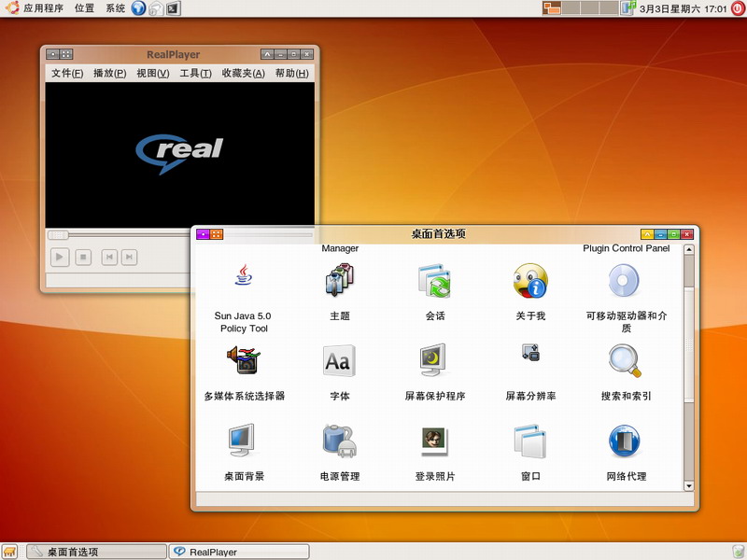747x560 pixels.
Task: Click the scroll-up arrow in 桌面首选项
Action: (689, 249)
